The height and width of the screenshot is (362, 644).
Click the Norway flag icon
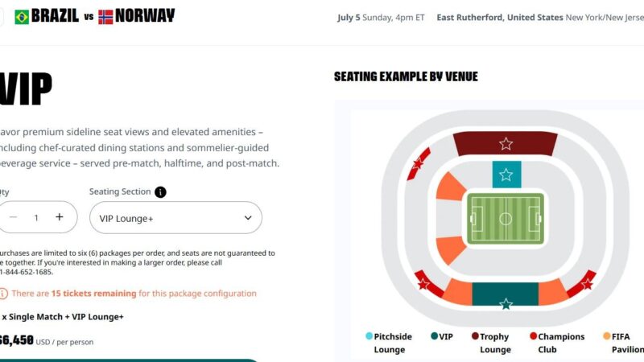[x=105, y=17]
